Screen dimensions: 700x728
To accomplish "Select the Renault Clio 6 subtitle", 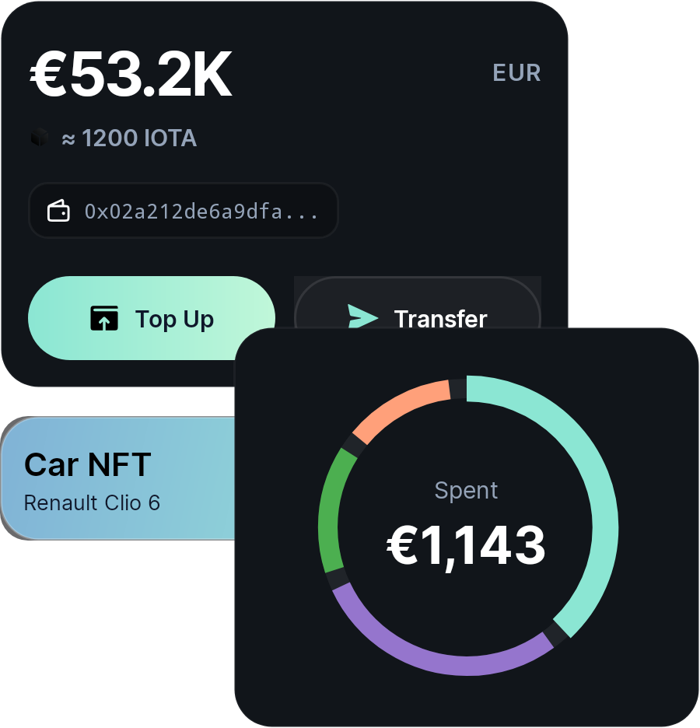I will click(92, 502).
